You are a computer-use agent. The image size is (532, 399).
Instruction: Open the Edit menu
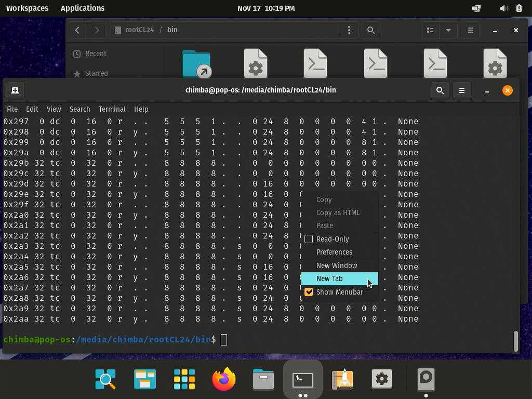point(32,109)
